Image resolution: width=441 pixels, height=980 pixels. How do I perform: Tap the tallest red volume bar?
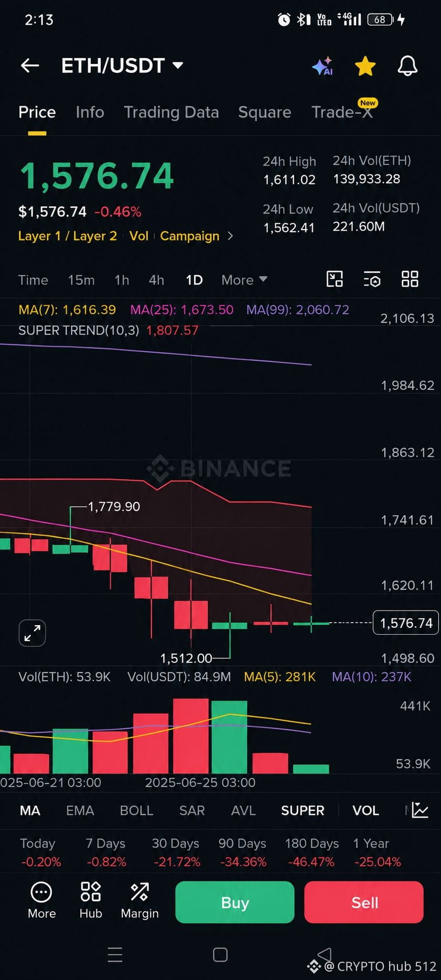tap(191, 736)
